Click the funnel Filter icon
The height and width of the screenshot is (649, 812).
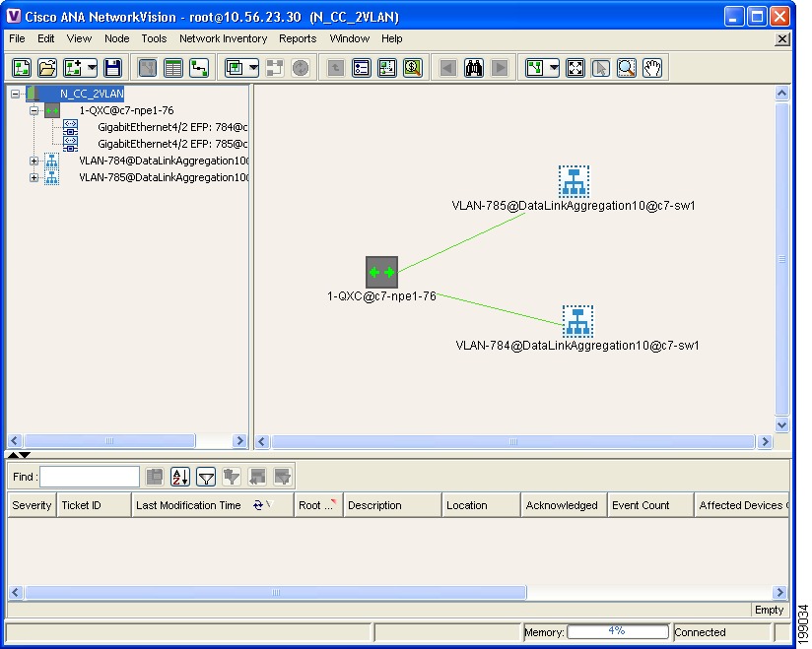pyautogui.click(x=206, y=477)
